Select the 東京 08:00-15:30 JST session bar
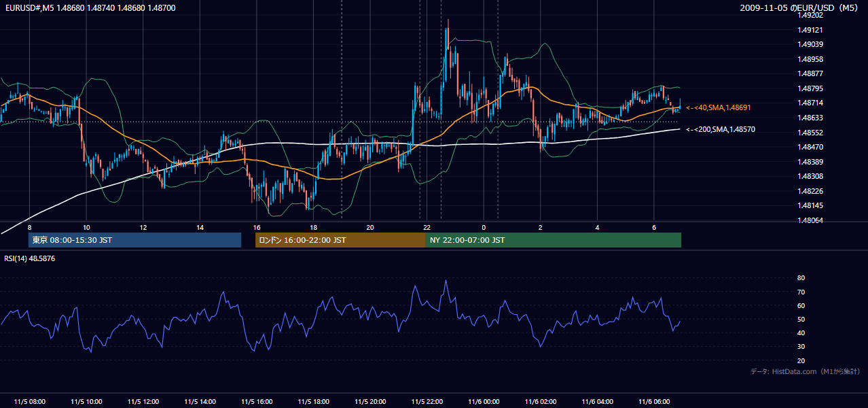868x408 pixels. [x=134, y=240]
